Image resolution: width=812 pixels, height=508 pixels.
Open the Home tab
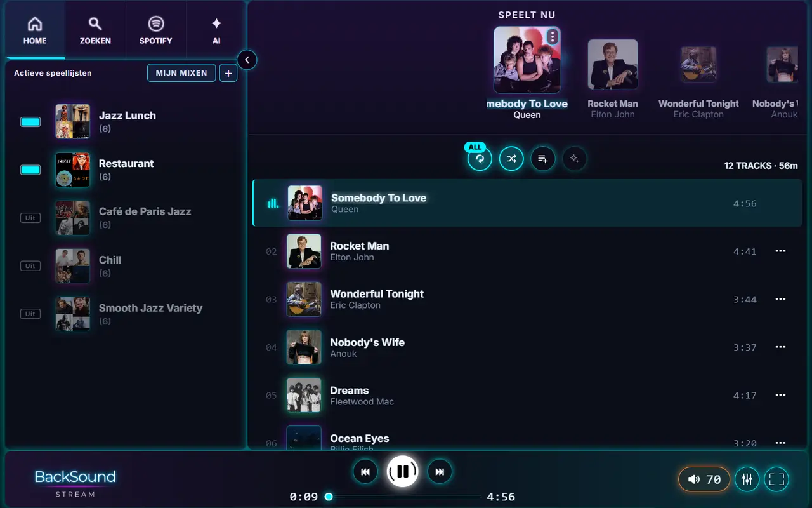click(x=35, y=30)
